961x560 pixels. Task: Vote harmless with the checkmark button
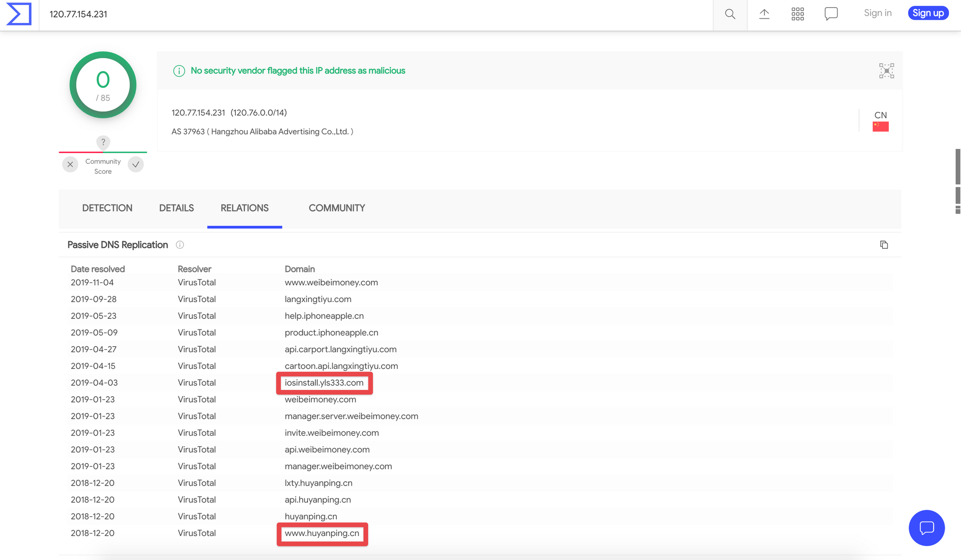pyautogui.click(x=136, y=164)
